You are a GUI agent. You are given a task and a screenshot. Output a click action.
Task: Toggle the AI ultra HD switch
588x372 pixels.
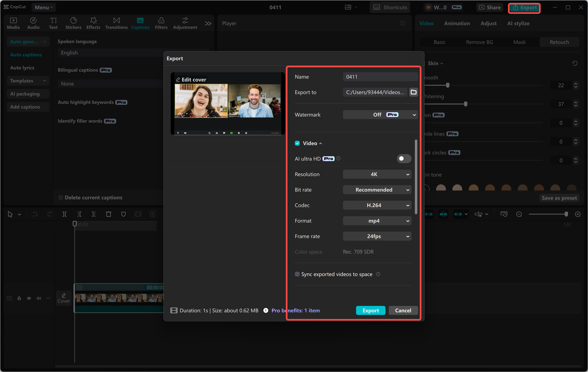(x=404, y=158)
